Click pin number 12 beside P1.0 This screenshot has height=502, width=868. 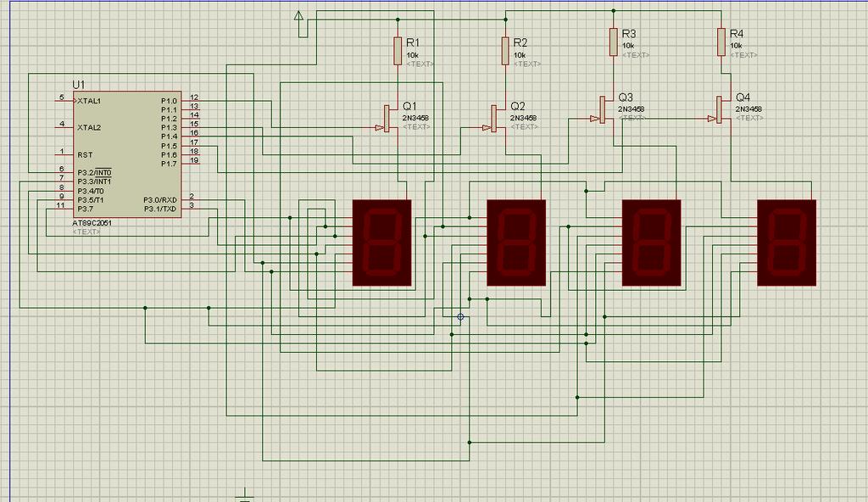pyautogui.click(x=194, y=98)
